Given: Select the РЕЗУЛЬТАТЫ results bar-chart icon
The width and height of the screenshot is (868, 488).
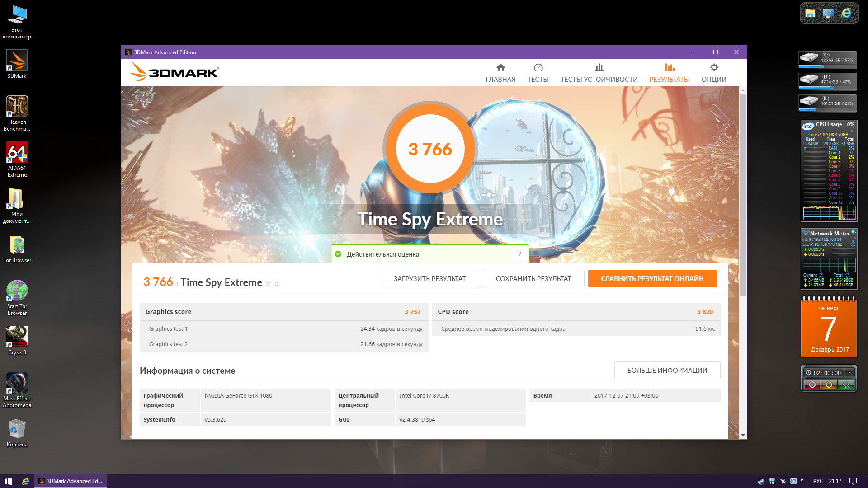Looking at the screenshot, I should [x=670, y=68].
